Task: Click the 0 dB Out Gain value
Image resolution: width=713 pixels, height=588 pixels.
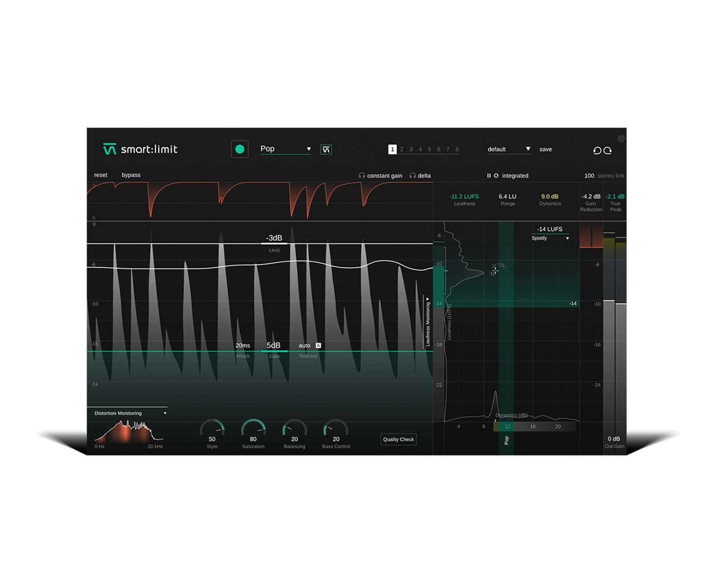Action: pos(614,439)
